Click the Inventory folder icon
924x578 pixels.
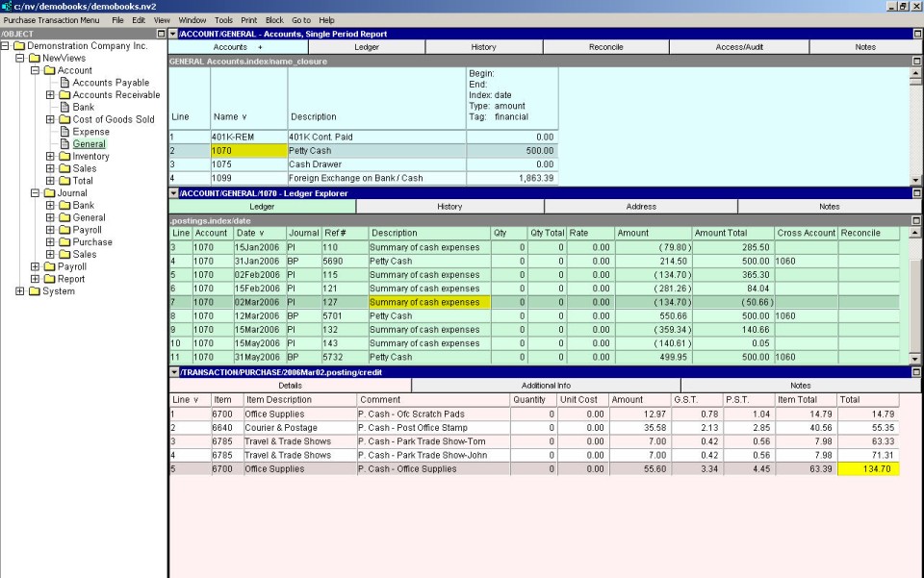coord(64,157)
